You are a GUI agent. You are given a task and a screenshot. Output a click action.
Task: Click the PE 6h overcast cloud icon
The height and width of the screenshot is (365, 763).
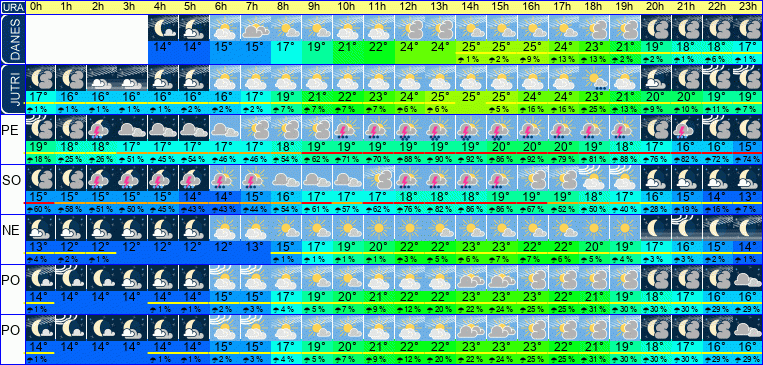point(225,128)
